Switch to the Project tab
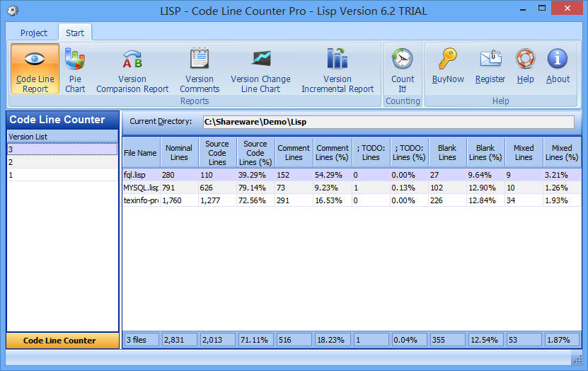 coord(34,33)
